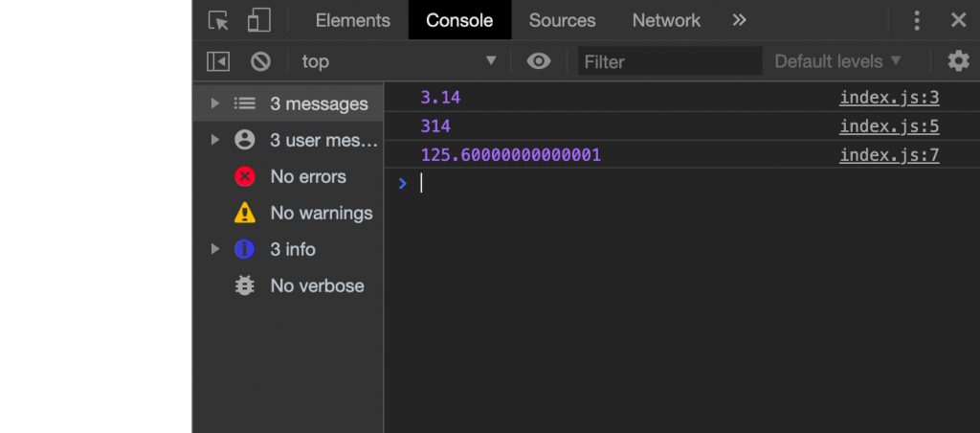Open the DevTools three-dot menu
Image resolution: width=980 pixels, height=433 pixels.
(x=917, y=20)
